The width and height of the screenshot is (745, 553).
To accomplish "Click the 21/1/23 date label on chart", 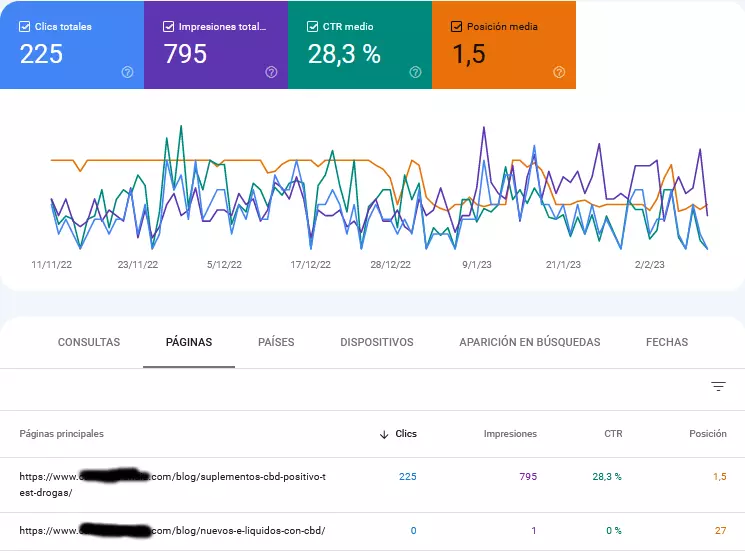I will coord(564,265).
